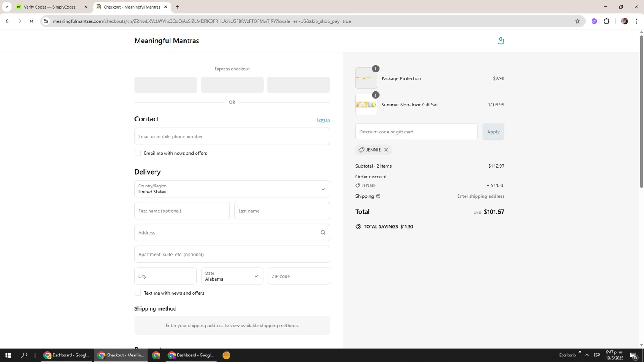The width and height of the screenshot is (644, 362).
Task: Open the first Dashboard Chrome taskbar window
Action: point(67,355)
